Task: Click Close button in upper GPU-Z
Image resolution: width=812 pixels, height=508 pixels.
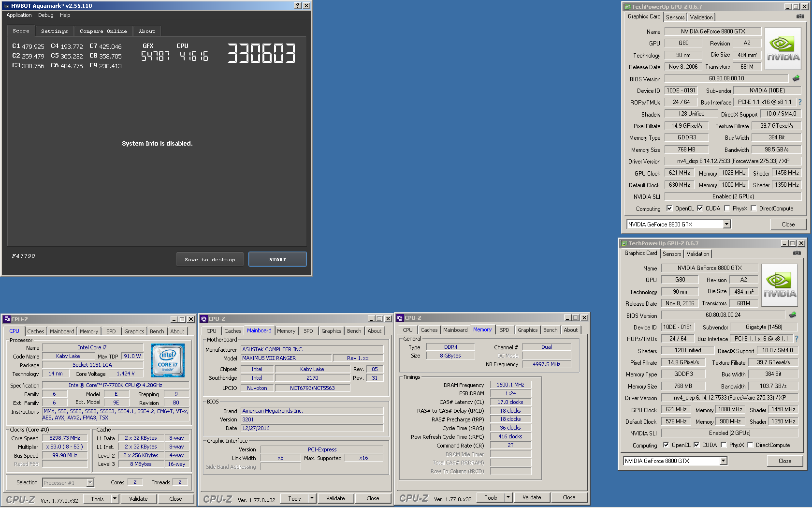Action: tap(788, 224)
